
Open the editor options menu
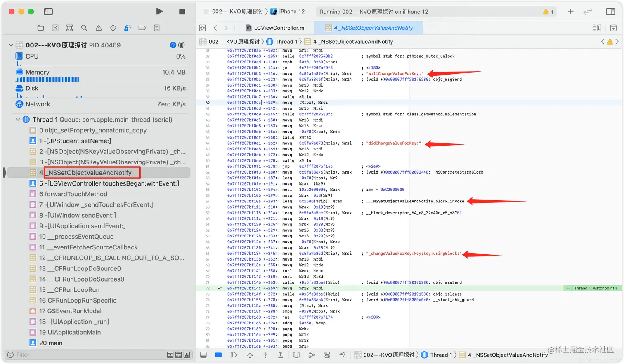click(x=597, y=28)
